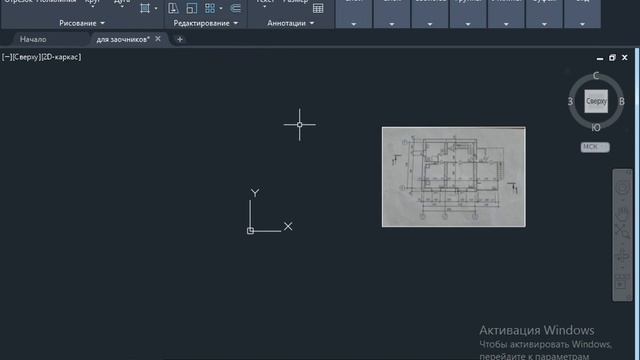Click the Ю compass direction on ViewCube
This screenshot has height=360, width=640.
point(596,128)
